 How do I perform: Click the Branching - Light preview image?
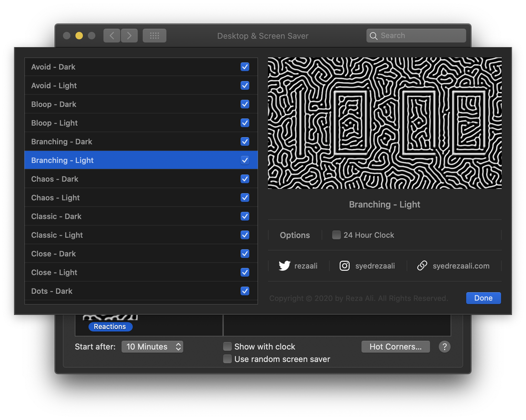pyautogui.click(x=385, y=123)
